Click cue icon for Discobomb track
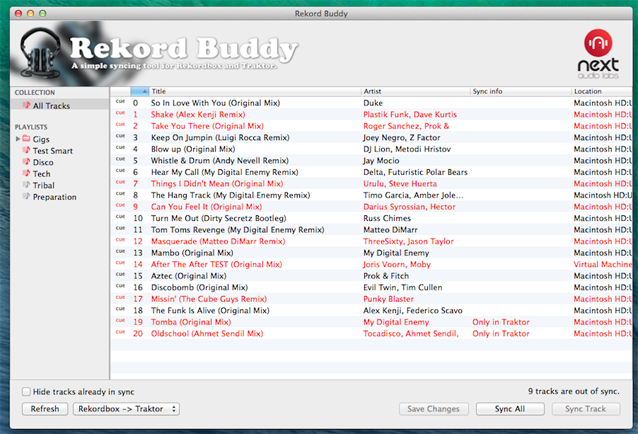The height and width of the screenshot is (434, 638). click(x=120, y=286)
